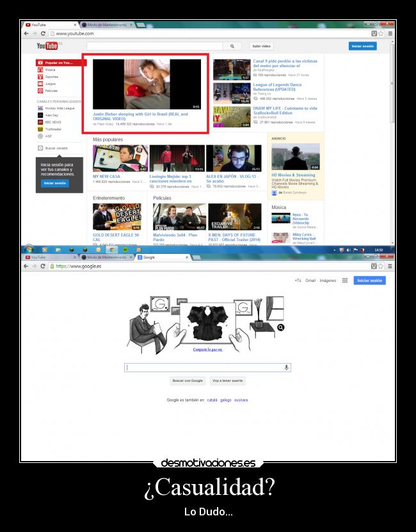Switch Google to català language
The height and width of the screenshot is (532, 416).
pos(212,400)
